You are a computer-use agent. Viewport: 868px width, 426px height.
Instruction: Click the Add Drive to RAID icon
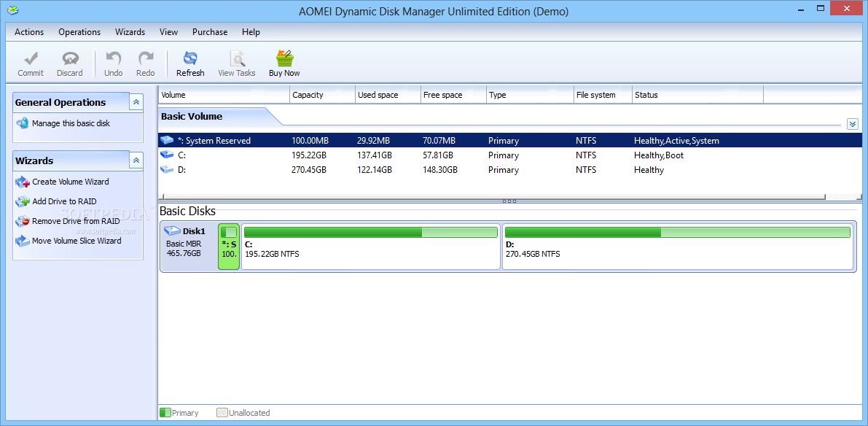[x=22, y=201]
